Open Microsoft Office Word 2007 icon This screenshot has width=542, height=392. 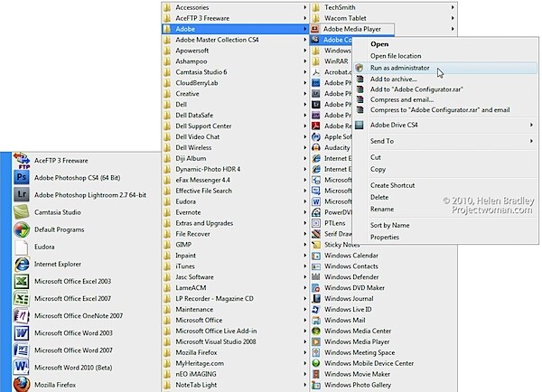pyautogui.click(x=22, y=350)
